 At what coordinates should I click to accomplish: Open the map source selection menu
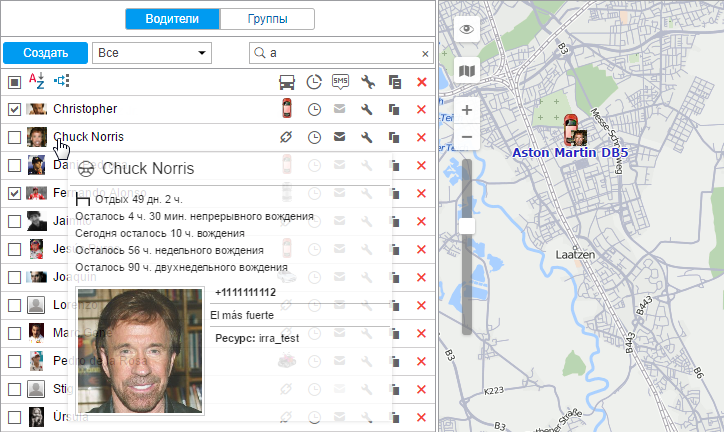pyautogui.click(x=465, y=71)
